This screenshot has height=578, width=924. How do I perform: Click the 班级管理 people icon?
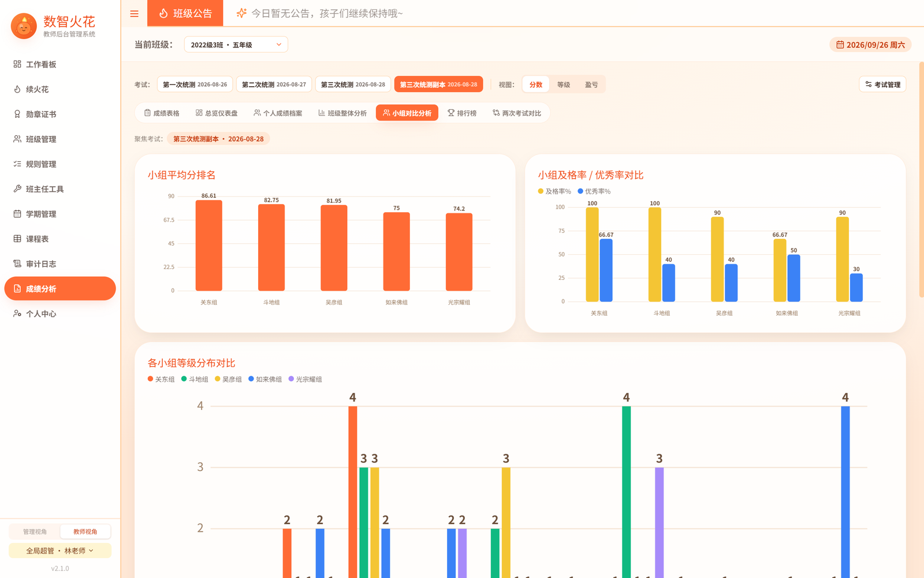click(17, 139)
